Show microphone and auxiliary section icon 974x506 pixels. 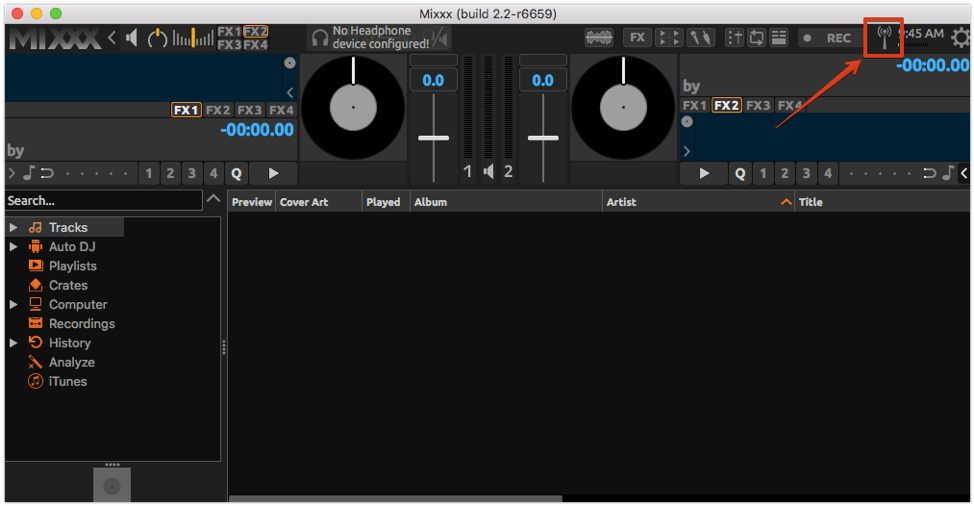point(701,38)
